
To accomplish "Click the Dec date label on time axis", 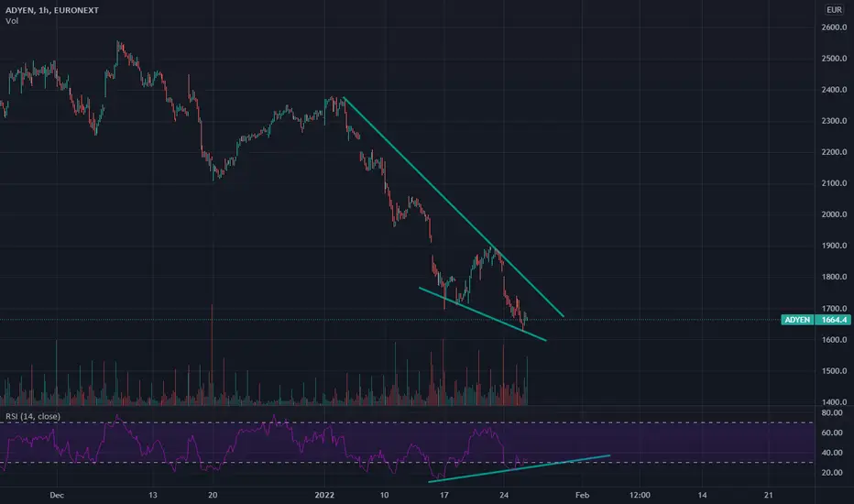I will click(x=57, y=495).
